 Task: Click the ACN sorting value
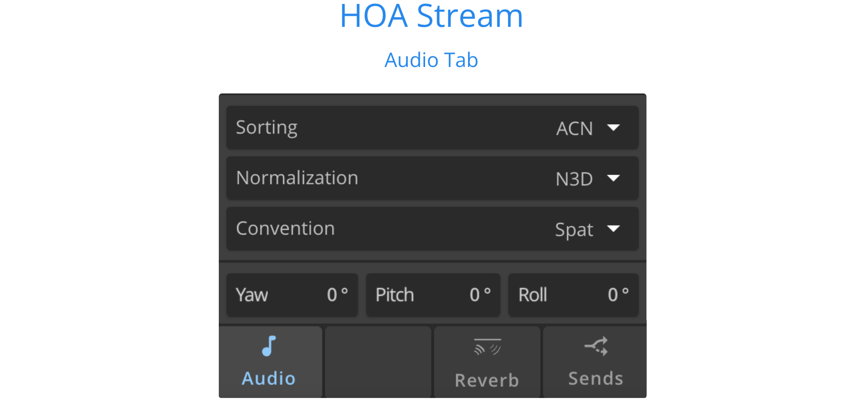click(574, 129)
